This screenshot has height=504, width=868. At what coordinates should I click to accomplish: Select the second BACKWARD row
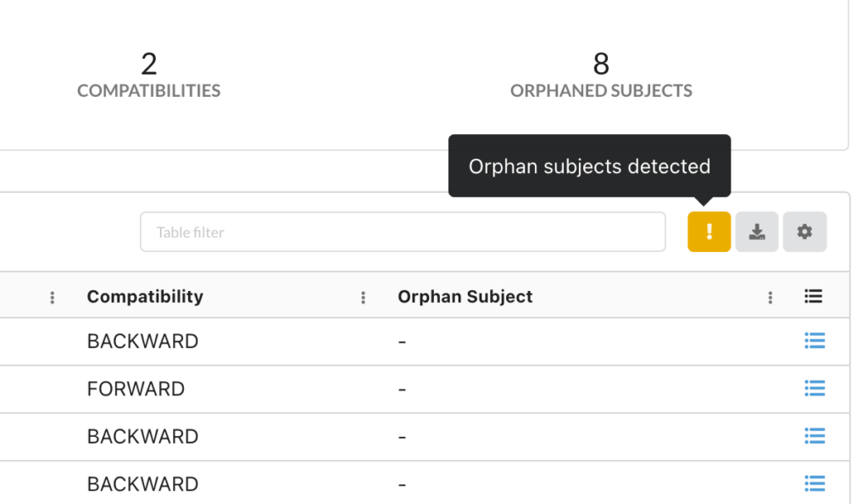tap(142, 436)
